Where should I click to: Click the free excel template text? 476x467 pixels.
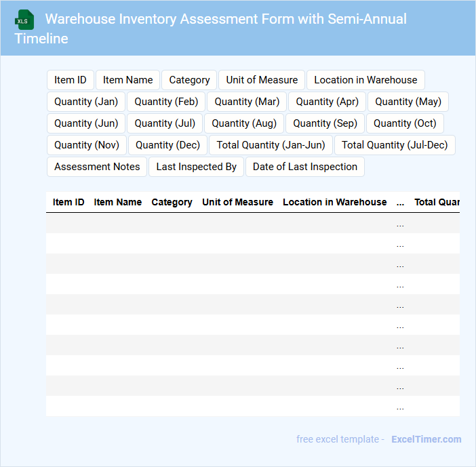340,439
